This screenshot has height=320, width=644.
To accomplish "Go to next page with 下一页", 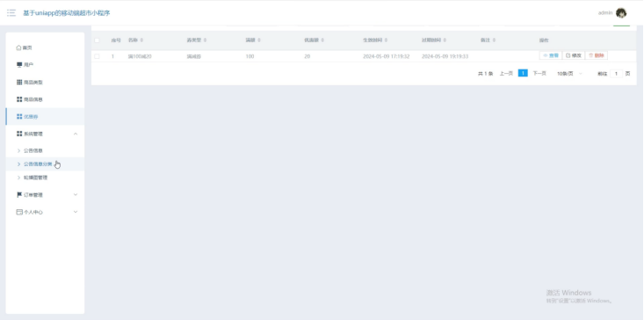I will (x=539, y=74).
